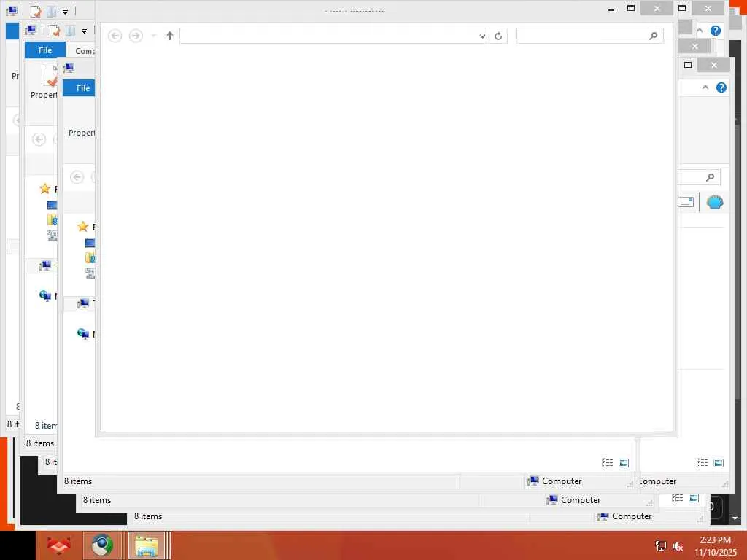The height and width of the screenshot is (560, 747).
Task: Go up one level in front window
Action: pos(169,36)
